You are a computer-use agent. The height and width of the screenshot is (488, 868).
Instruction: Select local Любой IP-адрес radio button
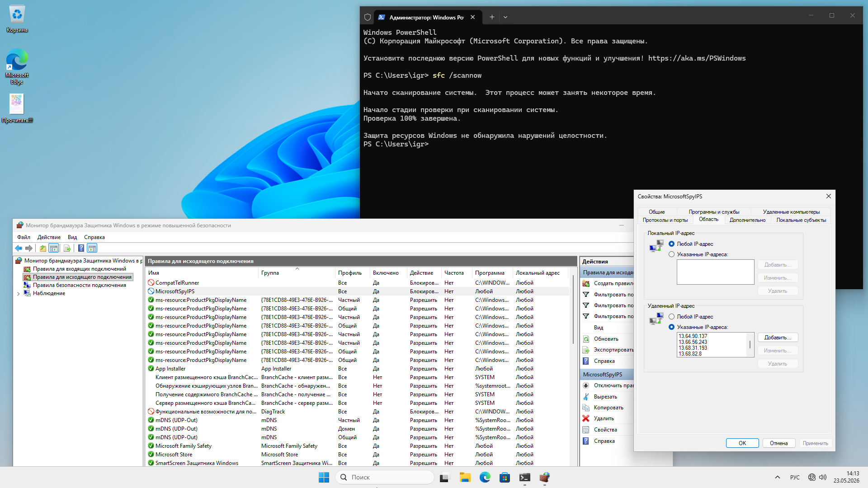click(x=672, y=244)
